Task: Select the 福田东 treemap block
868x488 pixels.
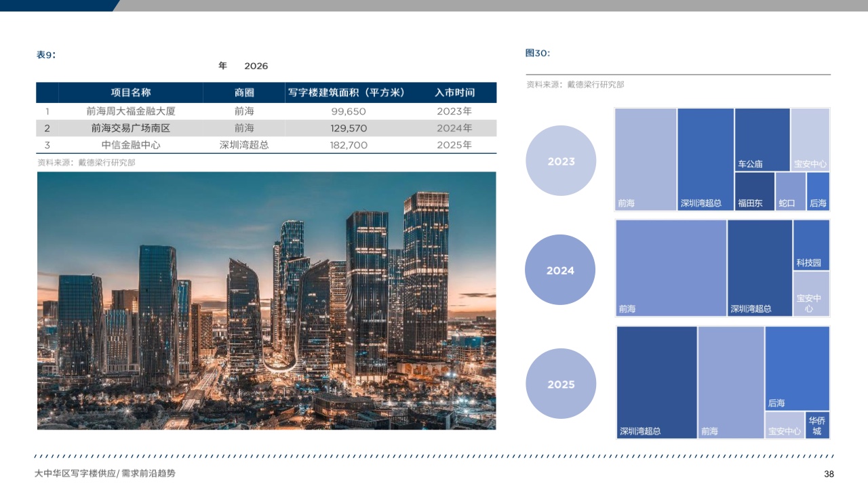Action: [x=755, y=191]
